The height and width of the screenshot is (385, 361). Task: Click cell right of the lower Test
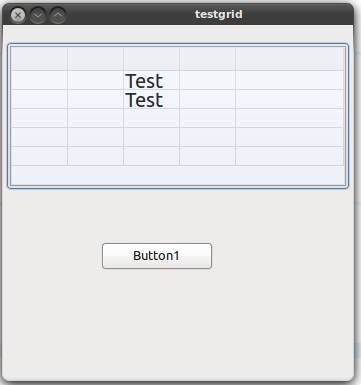pos(207,99)
